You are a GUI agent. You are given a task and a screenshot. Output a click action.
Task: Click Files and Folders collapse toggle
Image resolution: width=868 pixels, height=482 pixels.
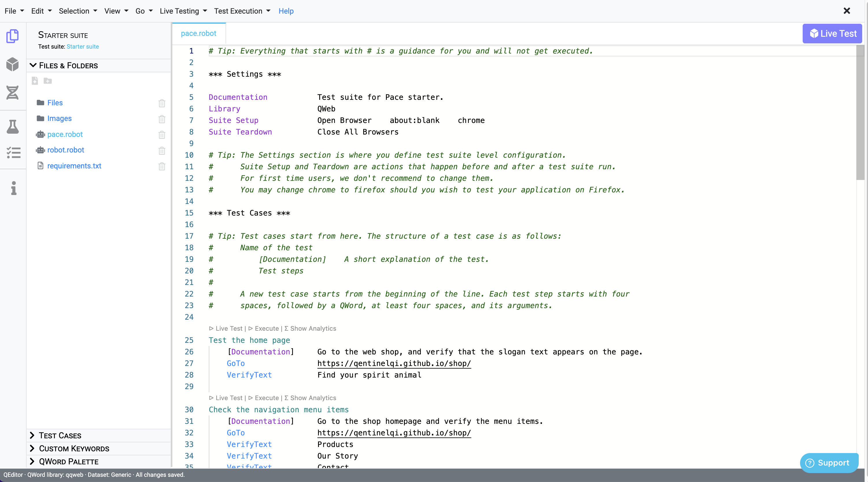[x=32, y=65]
